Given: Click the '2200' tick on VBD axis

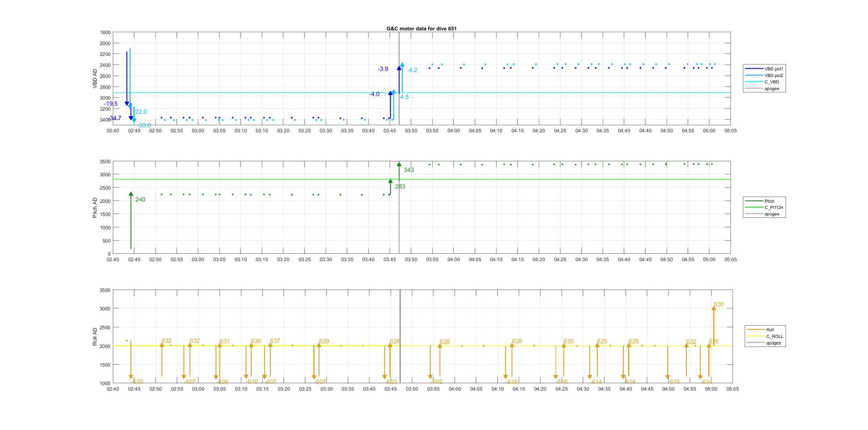Looking at the screenshot, I should (105, 54).
